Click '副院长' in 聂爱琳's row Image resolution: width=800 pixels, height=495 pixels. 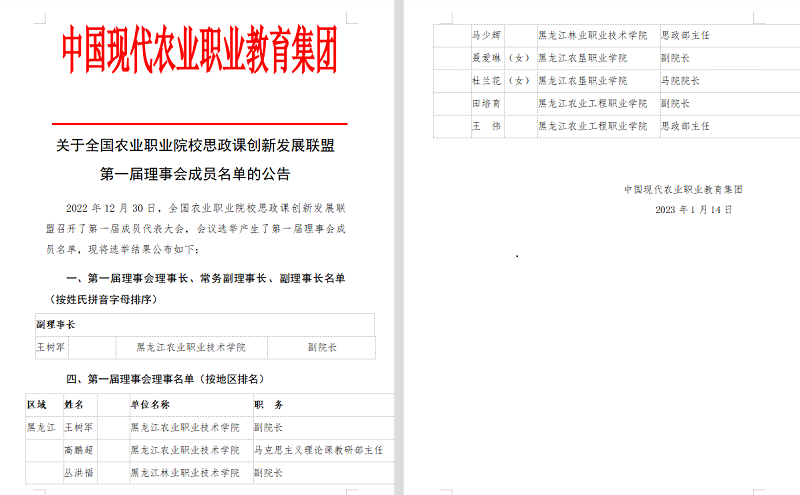tap(676, 58)
